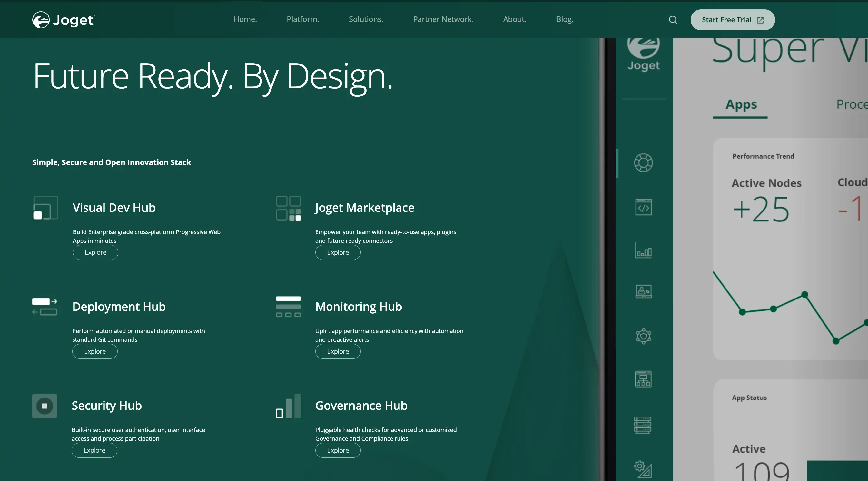This screenshot has height=481, width=868.
Task: Click the Start Free Trial button
Action: pos(733,20)
